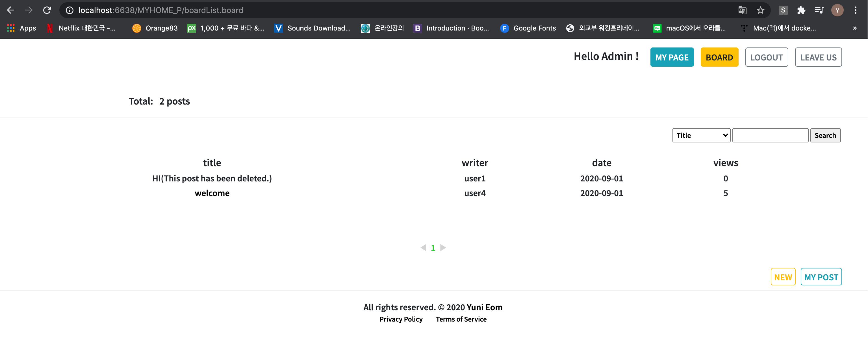The image size is (868, 360).
Task: Click the browser back arrow
Action: click(11, 10)
